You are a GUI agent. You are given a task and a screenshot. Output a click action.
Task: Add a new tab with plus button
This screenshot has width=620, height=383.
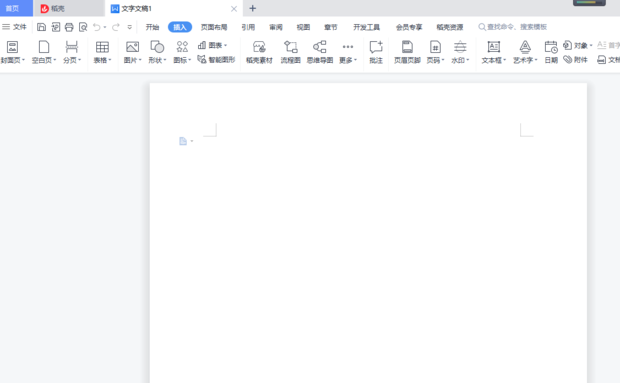(x=253, y=8)
